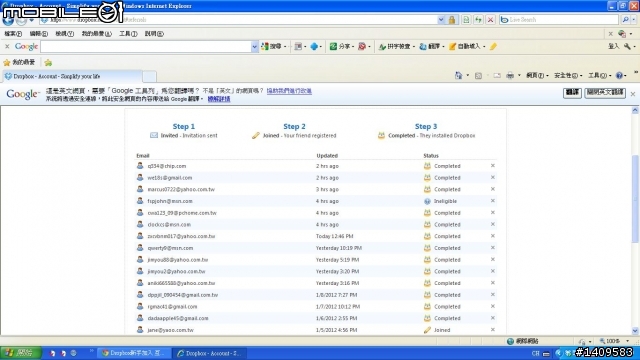Click the Live Search magnifier button
This screenshot has height=360, width=640.
[x=625, y=20]
